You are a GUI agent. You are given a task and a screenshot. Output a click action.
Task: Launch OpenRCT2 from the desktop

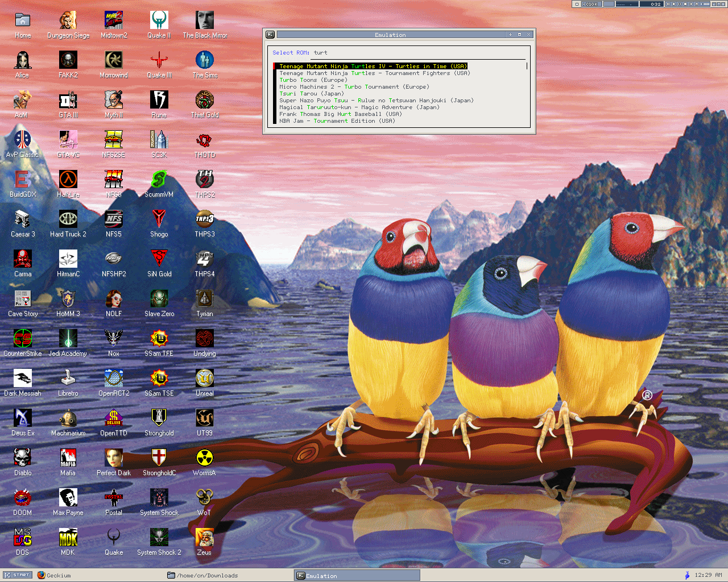tap(114, 382)
